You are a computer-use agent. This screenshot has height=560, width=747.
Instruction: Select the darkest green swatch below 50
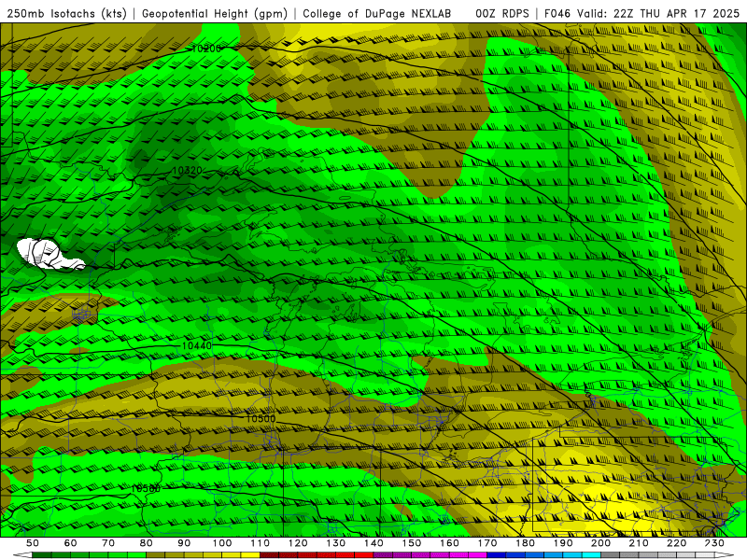[x=42, y=555]
